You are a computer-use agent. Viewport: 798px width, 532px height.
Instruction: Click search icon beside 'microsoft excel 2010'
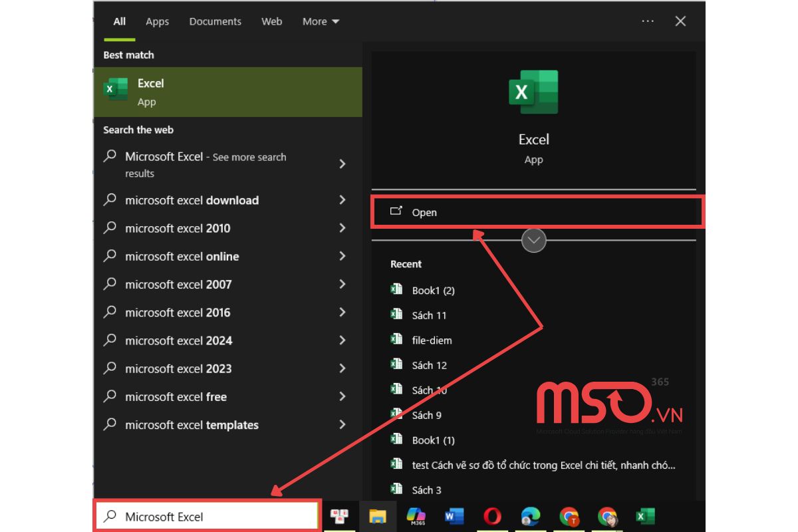tap(110, 227)
